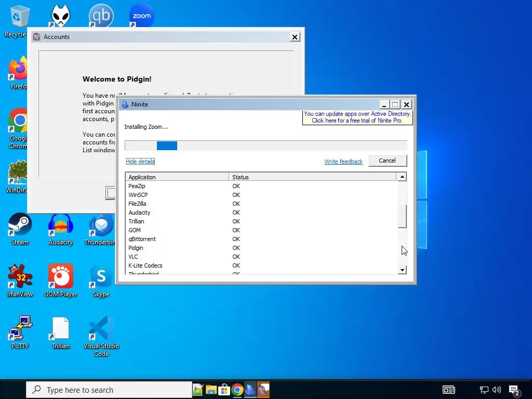This screenshot has width=532, height=399.
Task: Open the Zoom desktop shortcut icon
Action: [142, 15]
